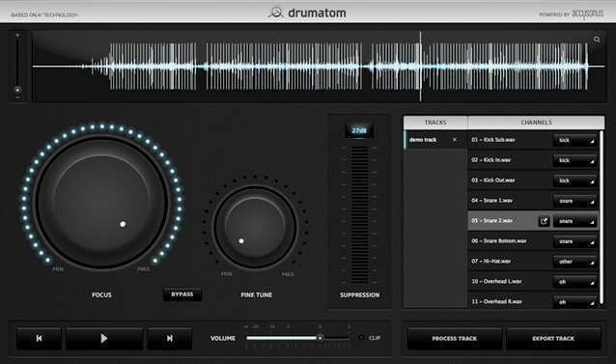The height and width of the screenshot is (364, 616).
Task: Open the kick dropdown for 01 – Kick Sub.wav
Action: 574,140
